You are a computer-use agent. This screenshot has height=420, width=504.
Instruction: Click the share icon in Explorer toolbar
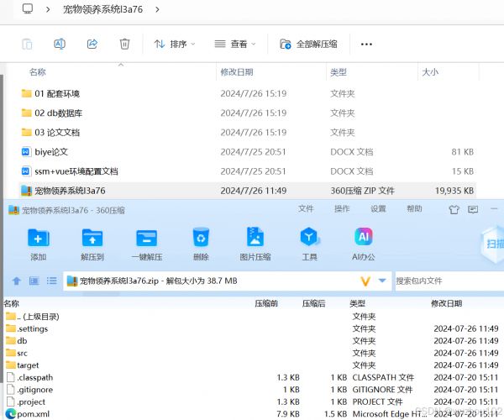point(92,44)
